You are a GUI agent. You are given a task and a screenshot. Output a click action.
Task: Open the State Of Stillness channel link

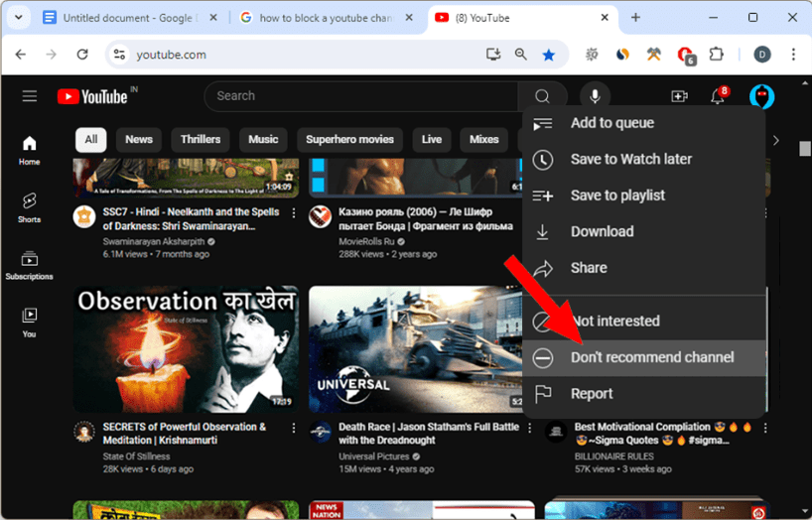[x=136, y=456]
